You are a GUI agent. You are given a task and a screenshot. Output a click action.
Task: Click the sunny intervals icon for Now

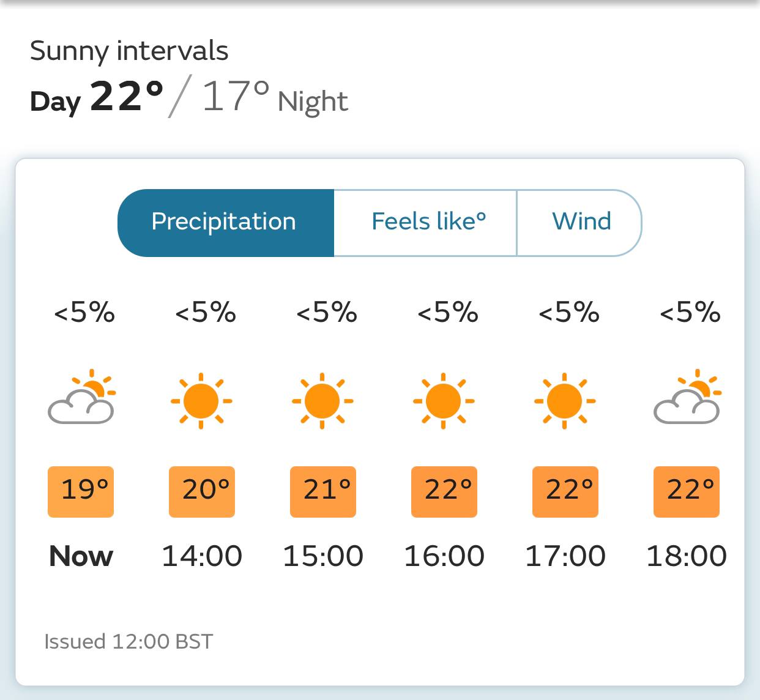pos(81,397)
